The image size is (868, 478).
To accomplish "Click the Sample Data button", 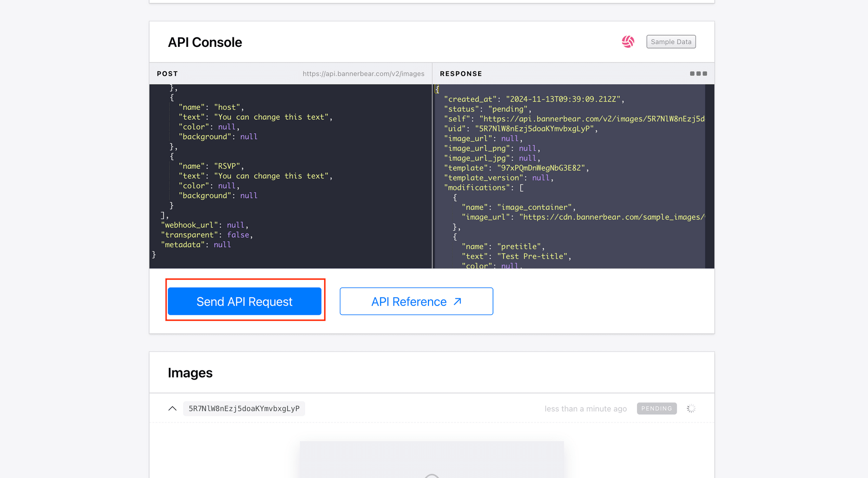I will click(671, 42).
